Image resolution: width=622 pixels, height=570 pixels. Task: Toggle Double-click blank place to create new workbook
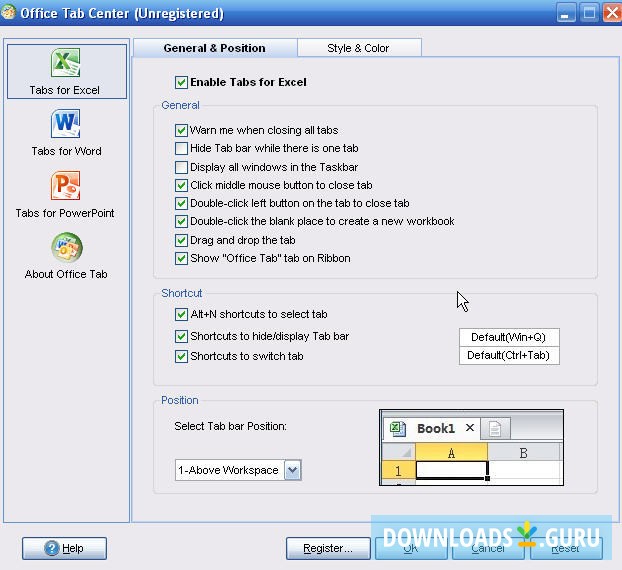181,221
